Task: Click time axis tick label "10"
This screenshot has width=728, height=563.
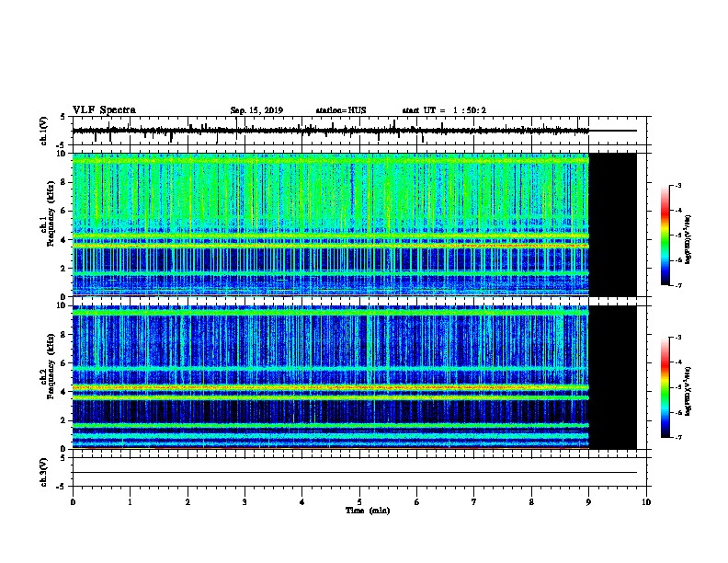Action: pyautogui.click(x=646, y=502)
